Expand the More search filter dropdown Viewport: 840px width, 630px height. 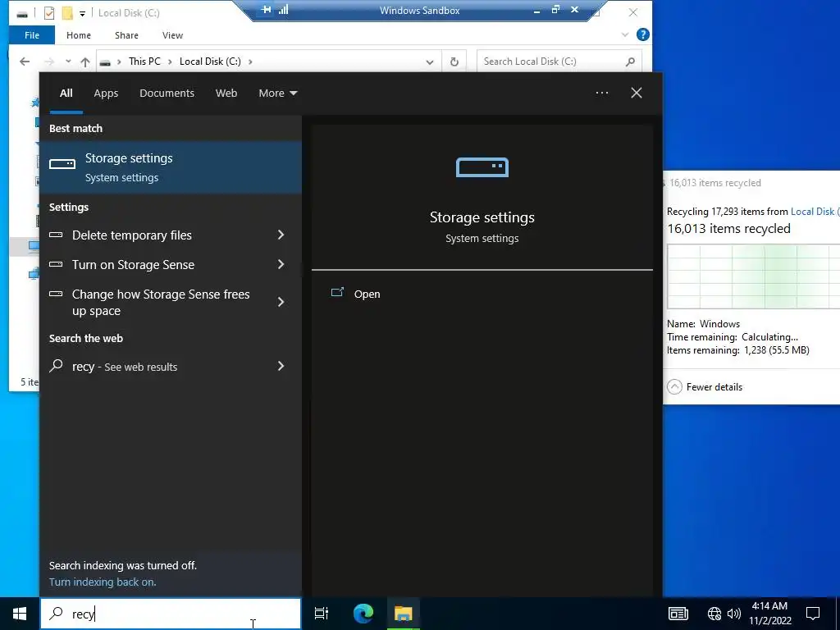277,94
